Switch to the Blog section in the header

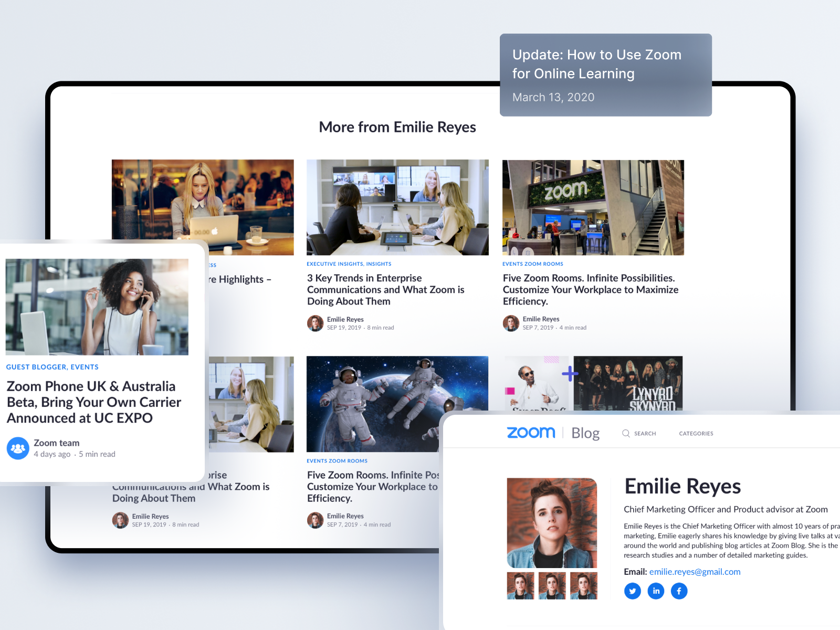pyautogui.click(x=586, y=433)
